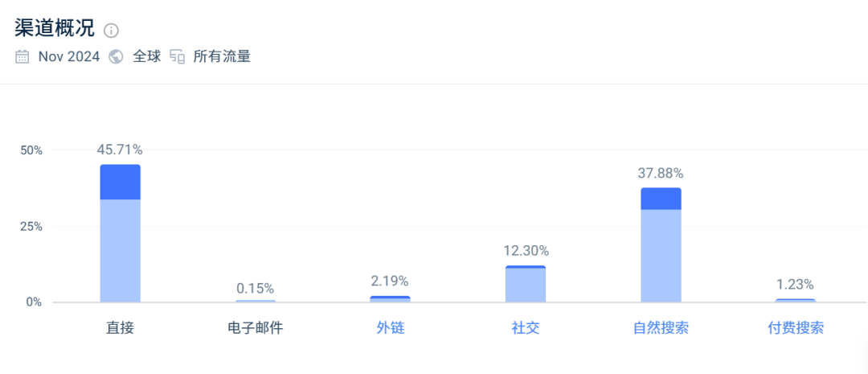
Task: Open the 外链 channel link
Action: [390, 328]
